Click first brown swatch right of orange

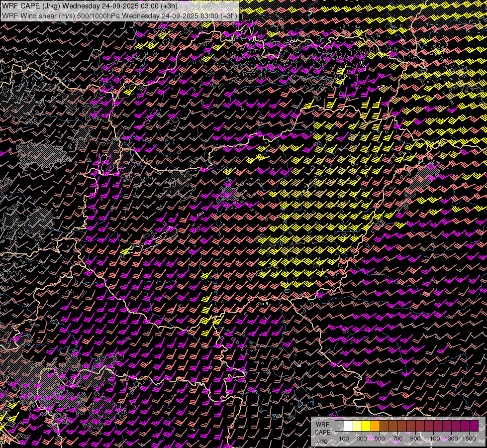point(384,426)
